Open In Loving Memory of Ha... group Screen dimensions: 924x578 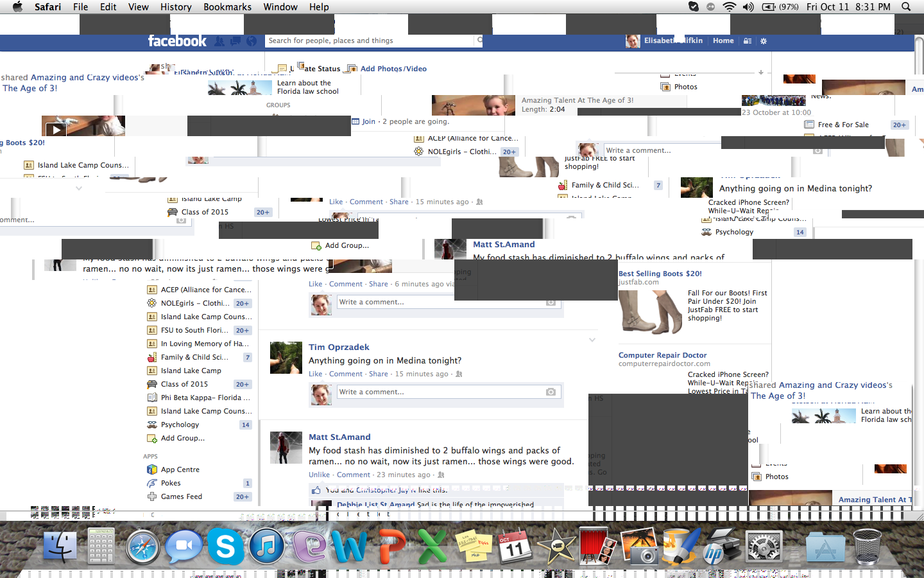(x=205, y=344)
